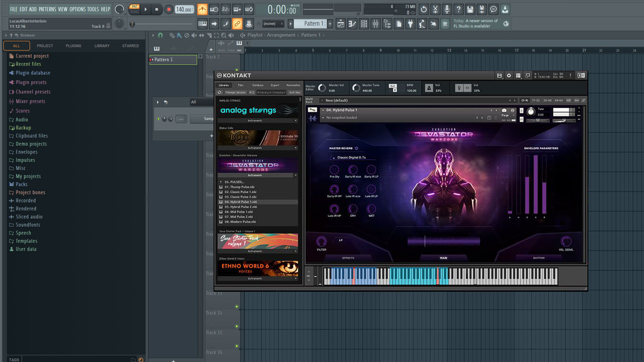
Task: Click the Library or Company search field
Action: (272, 92)
